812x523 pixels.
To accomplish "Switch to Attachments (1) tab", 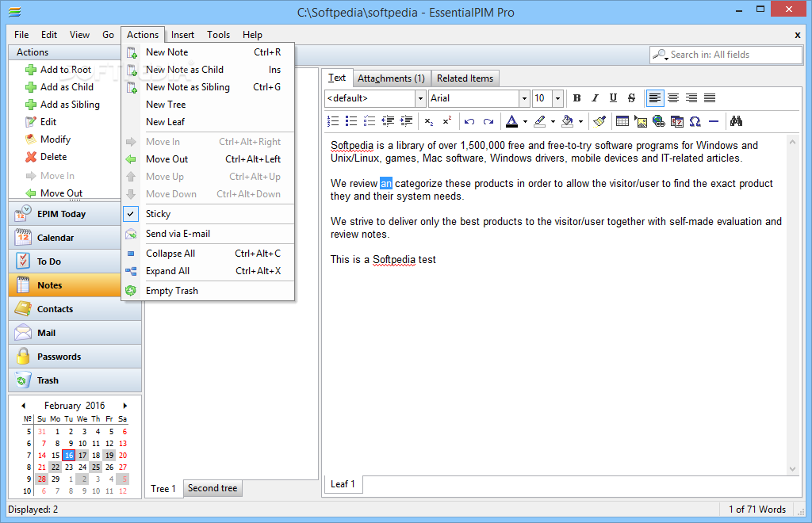I will tap(392, 78).
